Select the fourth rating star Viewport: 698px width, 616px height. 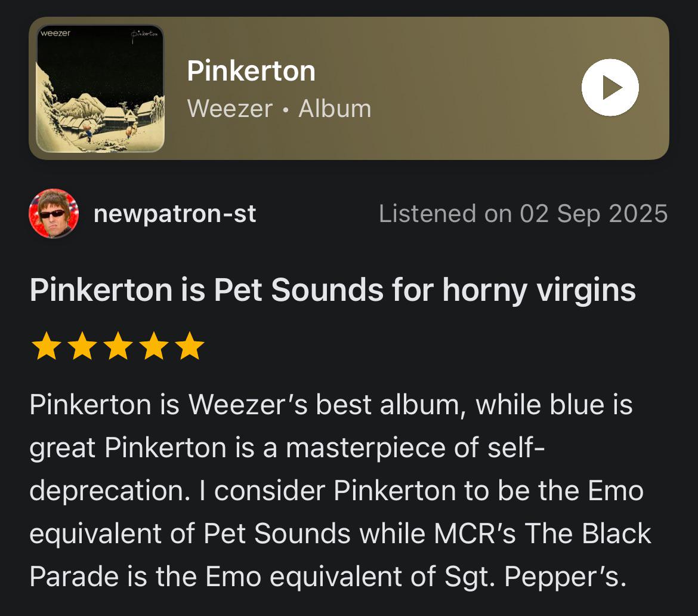(153, 346)
